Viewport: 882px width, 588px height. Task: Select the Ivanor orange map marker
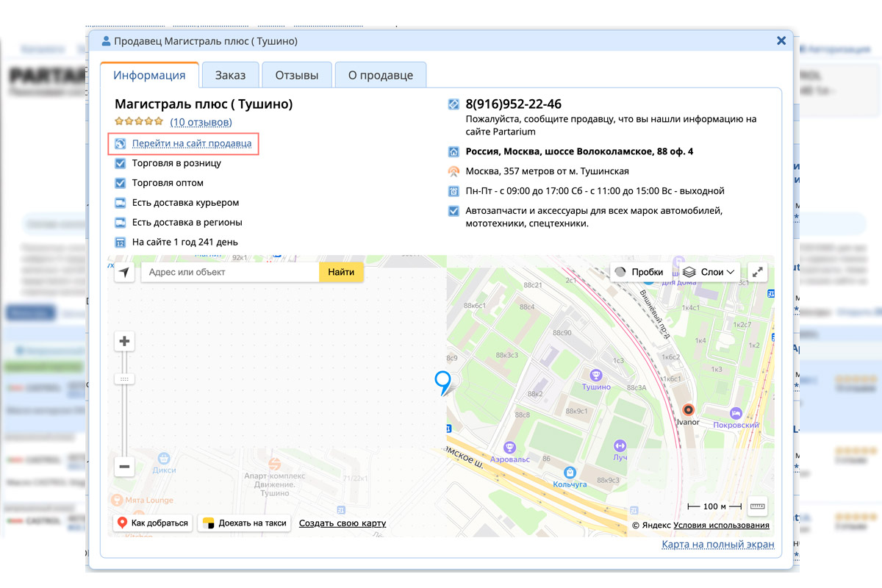pos(688,410)
